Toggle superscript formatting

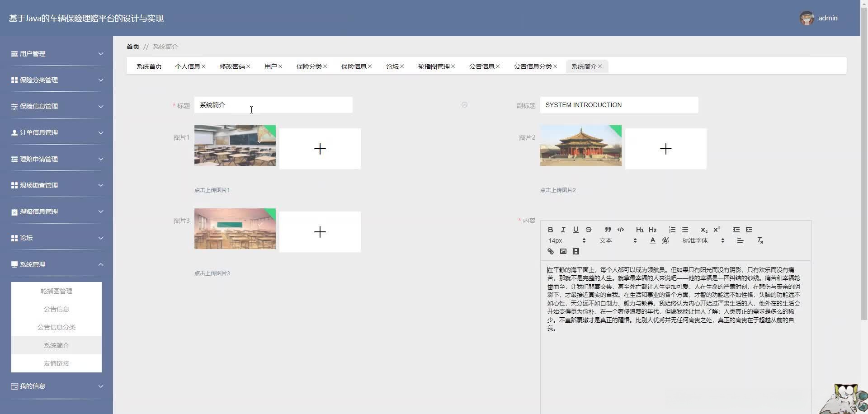pyautogui.click(x=717, y=230)
